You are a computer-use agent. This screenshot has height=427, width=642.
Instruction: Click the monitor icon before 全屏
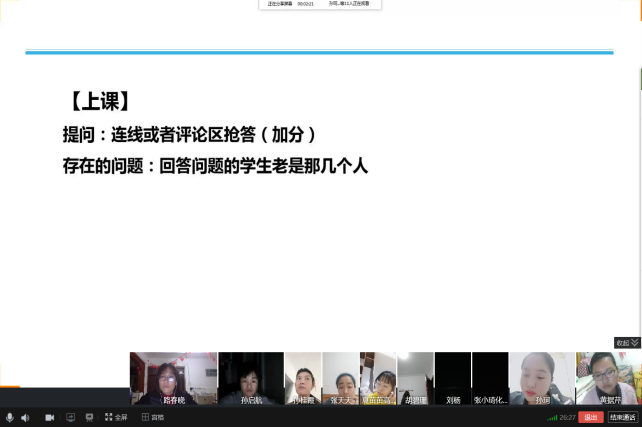pyautogui.click(x=89, y=417)
